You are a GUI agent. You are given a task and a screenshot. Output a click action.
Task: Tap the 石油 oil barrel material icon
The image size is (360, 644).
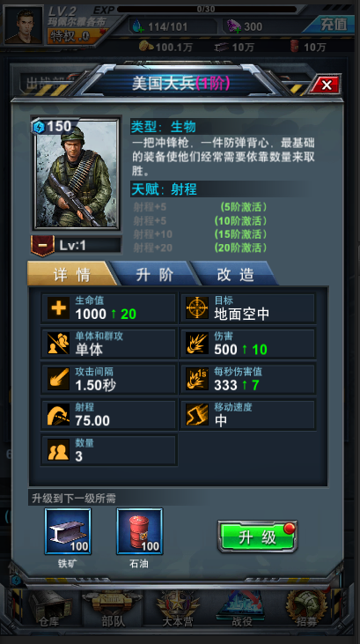click(140, 531)
